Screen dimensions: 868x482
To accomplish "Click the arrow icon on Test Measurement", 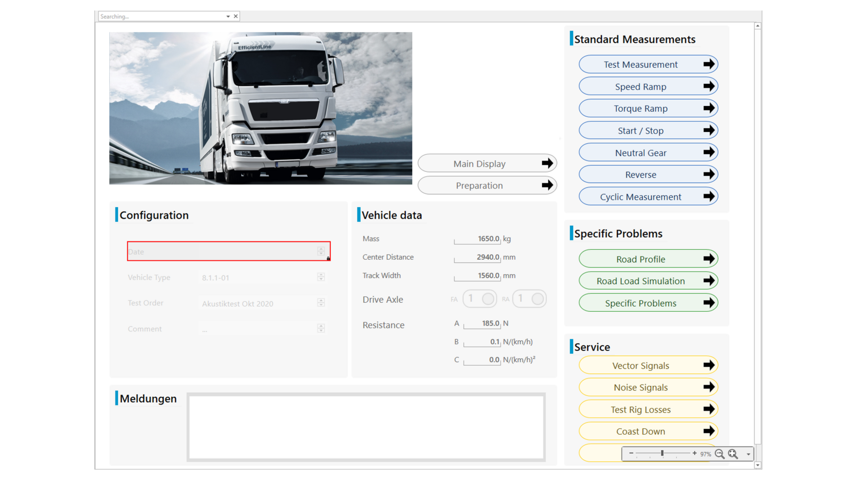I will tap(708, 64).
